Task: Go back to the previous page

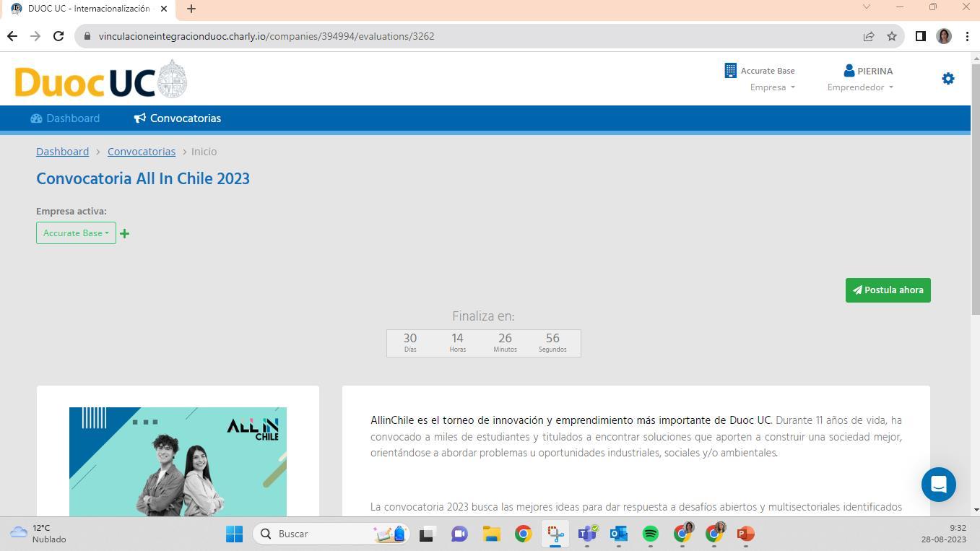Action: [12, 36]
